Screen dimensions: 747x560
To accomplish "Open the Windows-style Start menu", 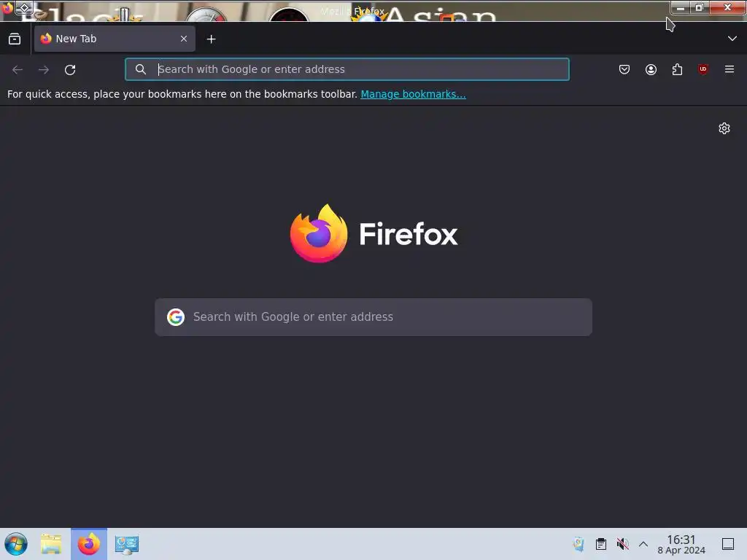I will click(16, 544).
